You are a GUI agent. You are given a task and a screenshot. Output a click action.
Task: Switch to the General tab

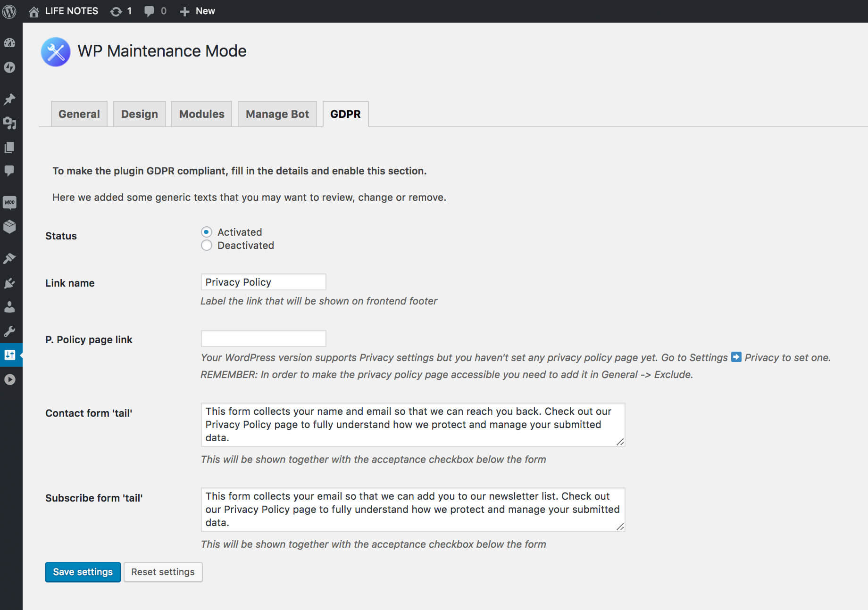[79, 114]
